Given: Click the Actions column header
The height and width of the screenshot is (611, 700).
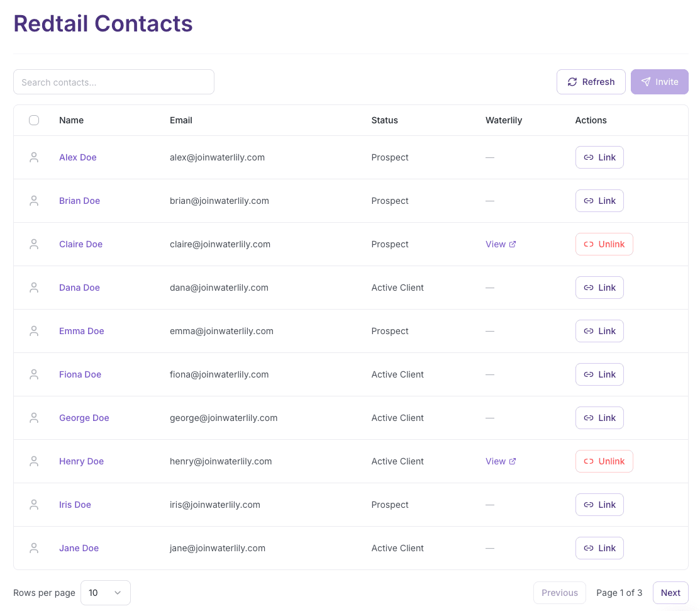Looking at the screenshot, I should 591,120.
